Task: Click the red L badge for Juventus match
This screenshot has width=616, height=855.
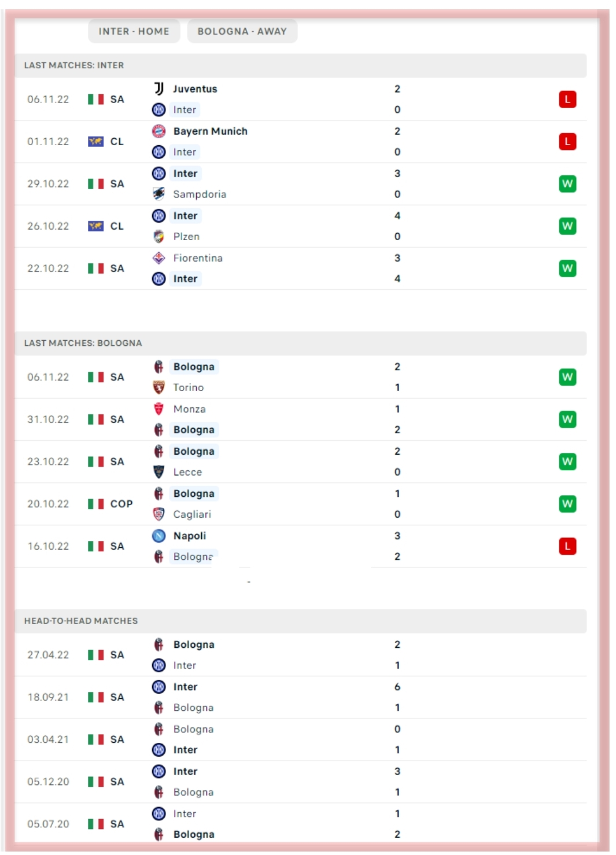Action: pyautogui.click(x=567, y=99)
